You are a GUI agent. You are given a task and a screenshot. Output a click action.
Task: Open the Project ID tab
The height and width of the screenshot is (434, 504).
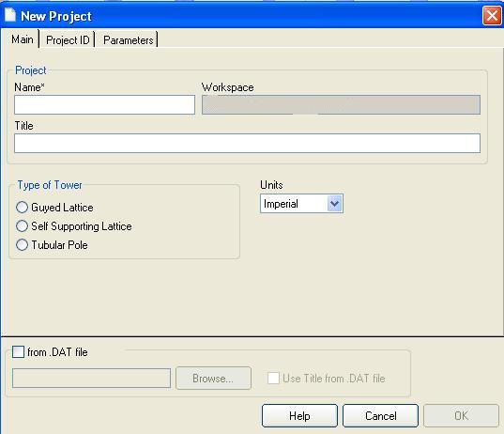(68, 40)
